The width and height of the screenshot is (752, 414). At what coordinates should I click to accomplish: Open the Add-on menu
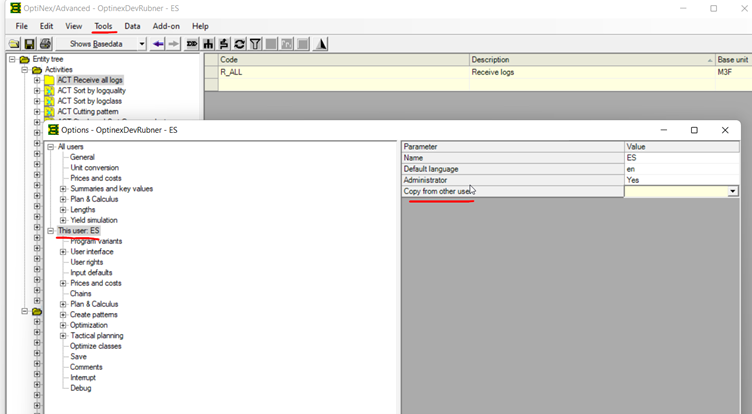pos(166,26)
